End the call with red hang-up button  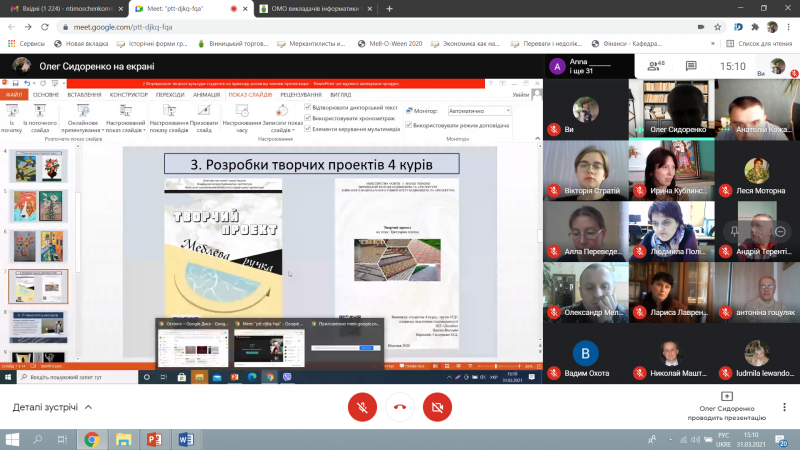[x=400, y=407]
